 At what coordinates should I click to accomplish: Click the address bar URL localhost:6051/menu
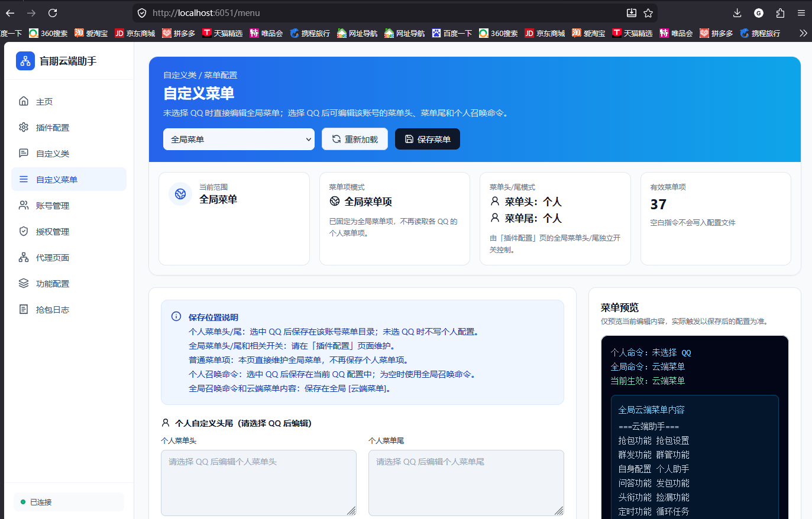tap(206, 13)
